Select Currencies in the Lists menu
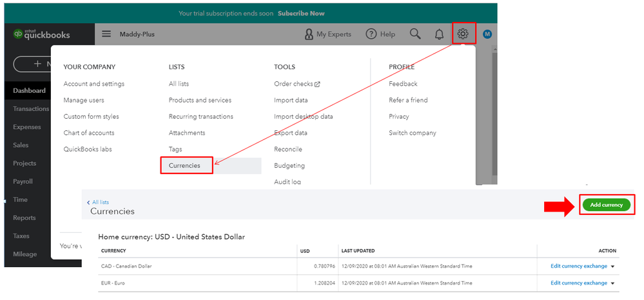This screenshot has width=644, height=300. (x=184, y=166)
